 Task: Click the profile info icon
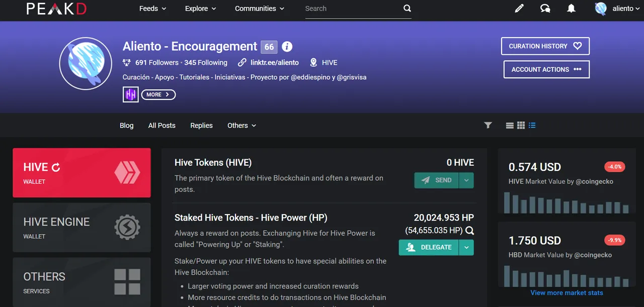[x=287, y=47]
